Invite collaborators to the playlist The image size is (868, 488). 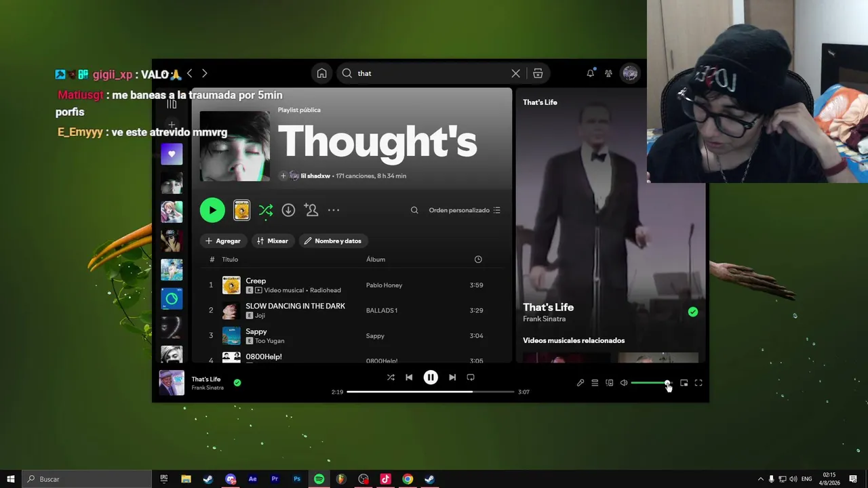point(311,210)
